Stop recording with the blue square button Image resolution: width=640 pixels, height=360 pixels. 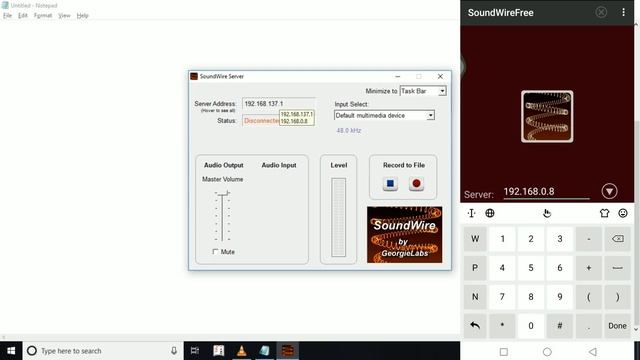click(390, 184)
